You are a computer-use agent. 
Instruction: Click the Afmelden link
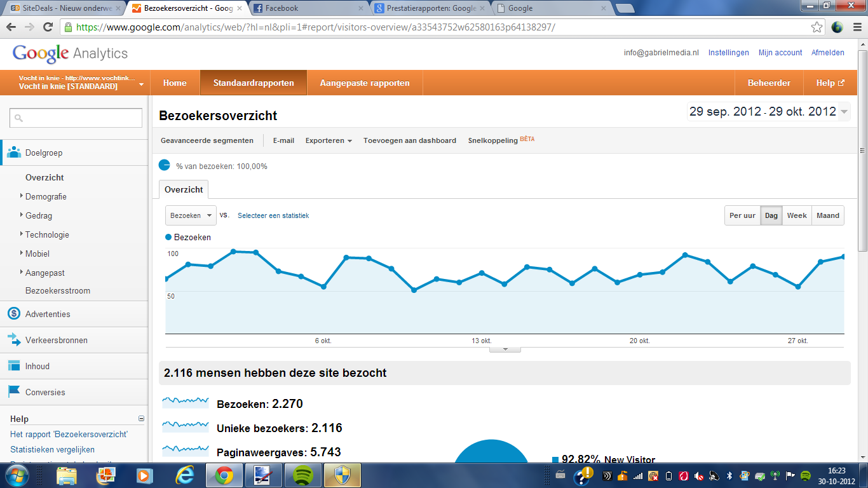click(x=828, y=53)
